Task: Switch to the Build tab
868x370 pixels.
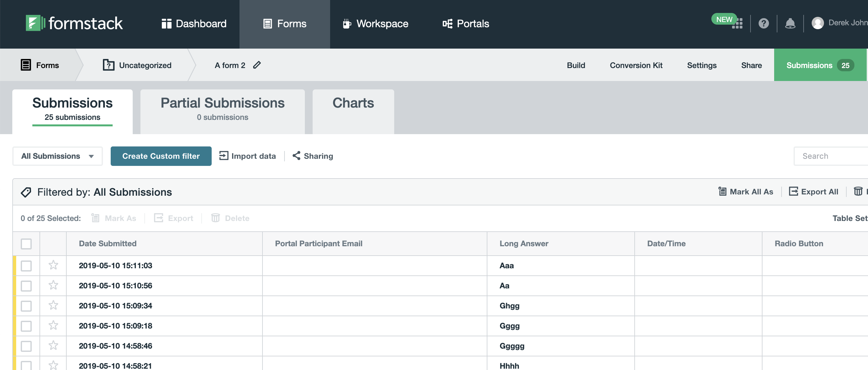Action: (x=576, y=65)
